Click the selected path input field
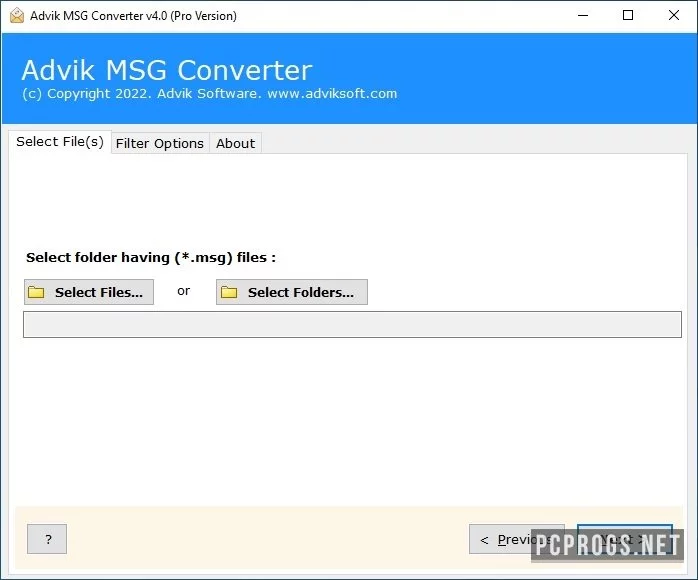 click(x=352, y=324)
